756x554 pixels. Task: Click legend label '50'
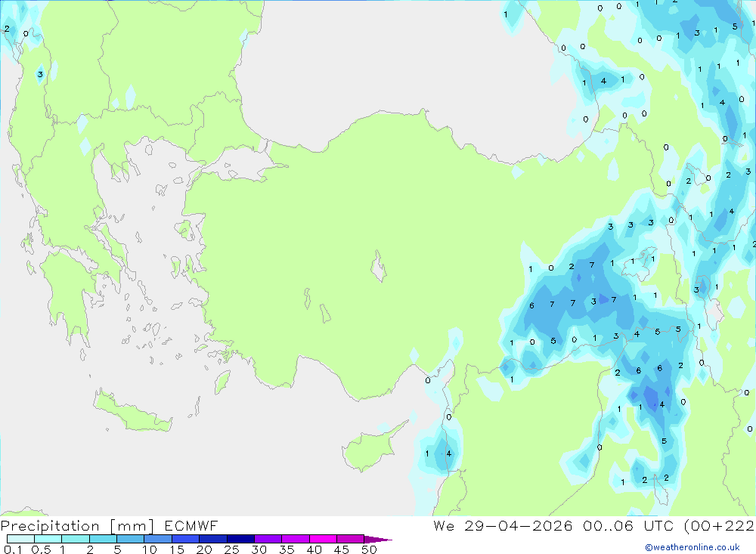tap(369, 549)
